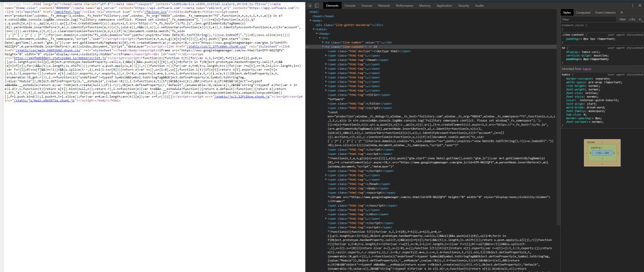Switch to the Elements tab

coord(332,5)
